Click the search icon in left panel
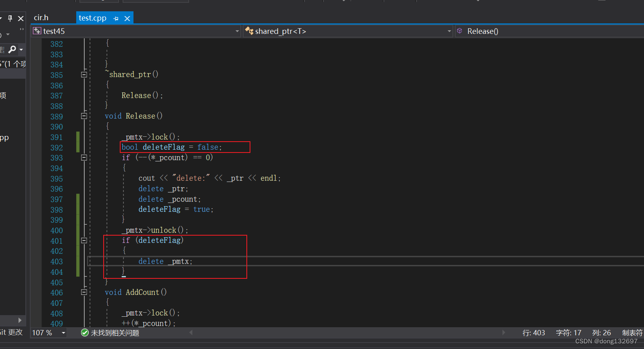Viewport: 644px width, 349px height. pyautogui.click(x=12, y=49)
